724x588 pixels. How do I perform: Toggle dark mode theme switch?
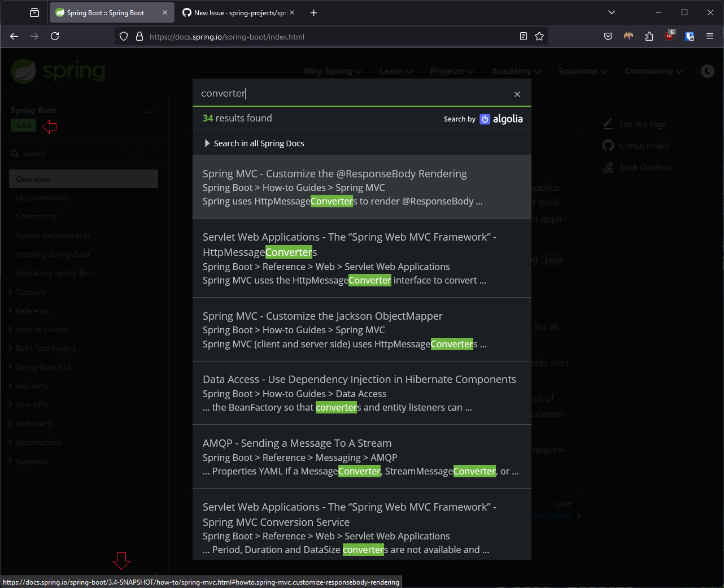point(707,71)
